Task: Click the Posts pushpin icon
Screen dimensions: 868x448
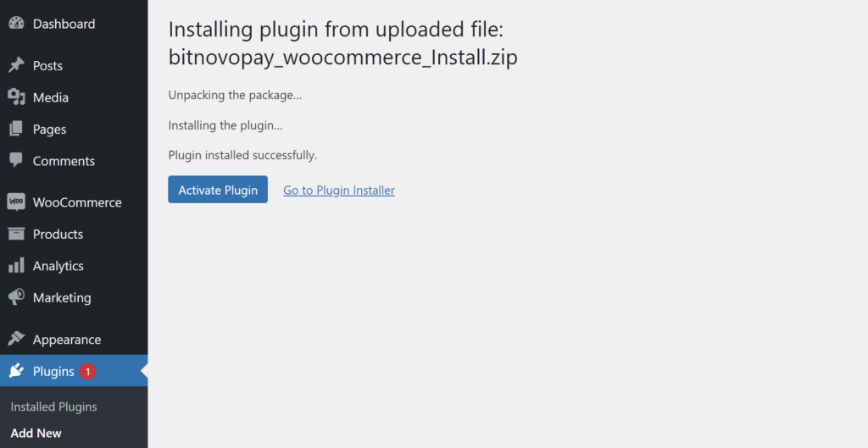Action: [16, 66]
